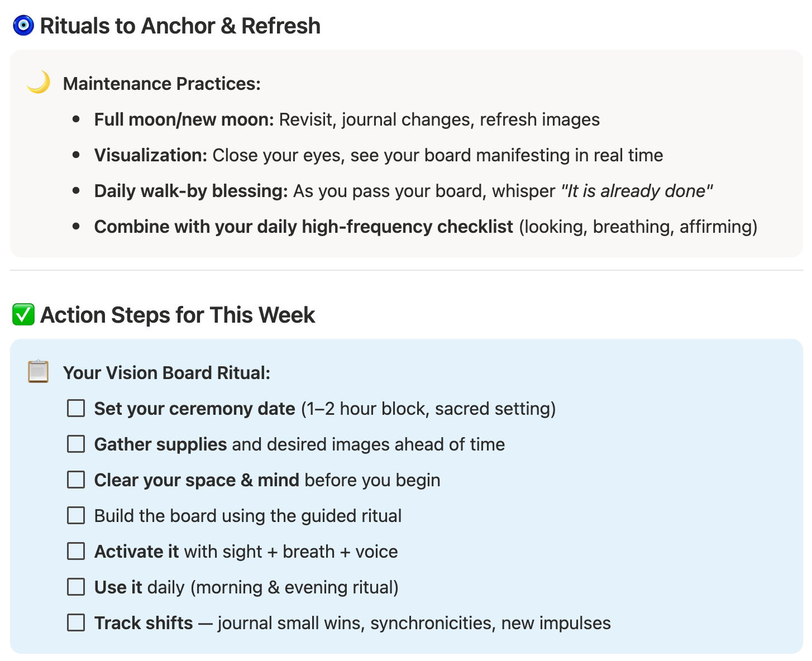Click the 'Rituals to Anchor & Refresh' heading
812x661 pixels.
point(180,26)
